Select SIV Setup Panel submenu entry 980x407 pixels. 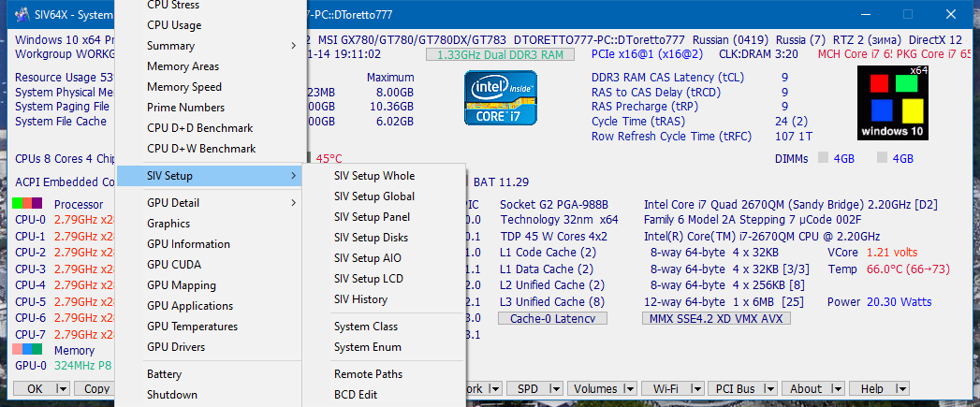point(384,217)
